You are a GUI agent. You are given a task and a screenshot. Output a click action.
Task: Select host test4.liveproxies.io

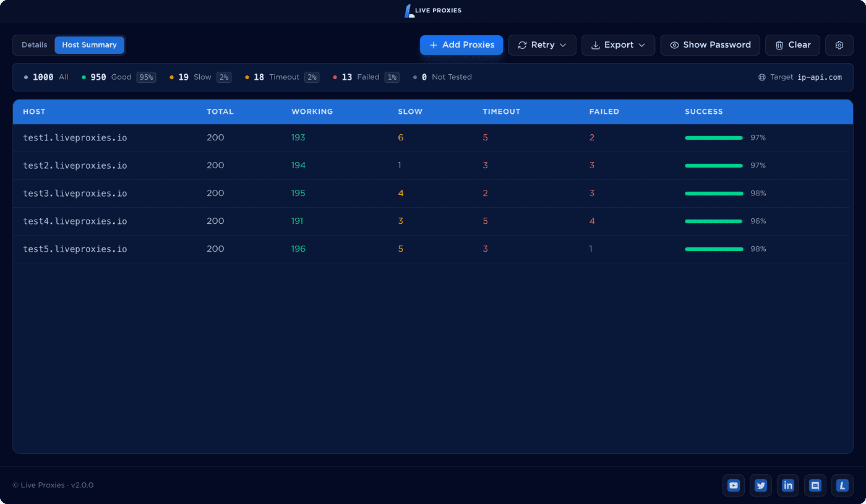coord(75,221)
